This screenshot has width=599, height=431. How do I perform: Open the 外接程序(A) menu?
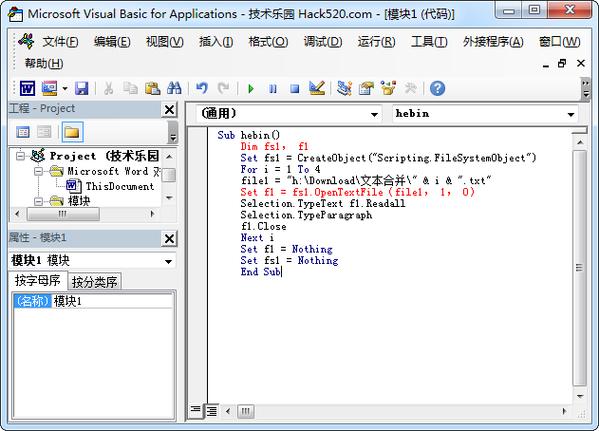(493, 41)
